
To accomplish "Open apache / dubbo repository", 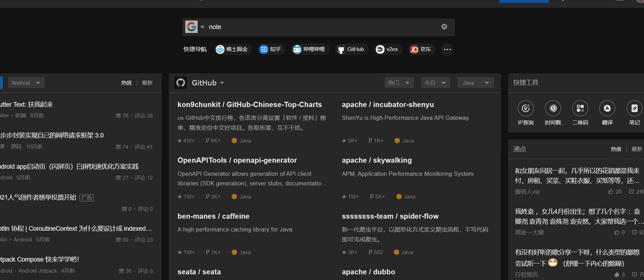I will [368, 272].
